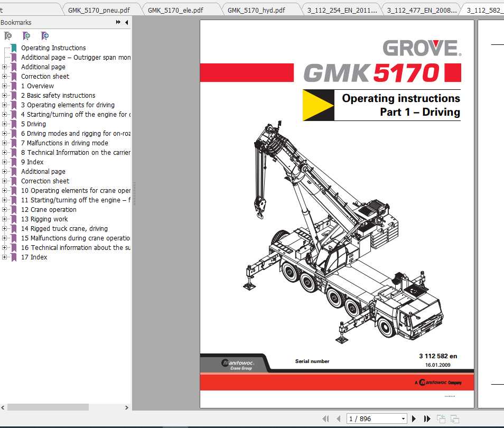The width and height of the screenshot is (504, 428).
Task: Click the teal bookmark icon of Operating Instructions
Action: [x=14, y=48]
